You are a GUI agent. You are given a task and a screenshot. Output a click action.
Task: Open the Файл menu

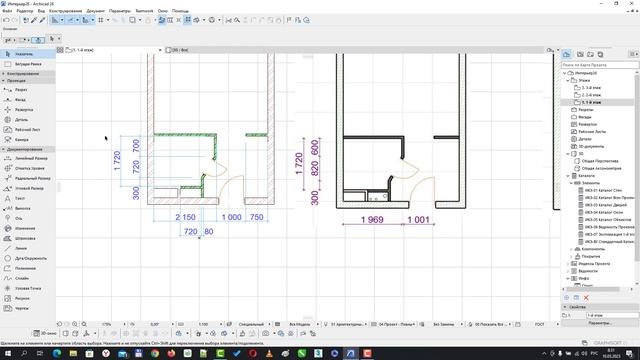tap(7, 11)
